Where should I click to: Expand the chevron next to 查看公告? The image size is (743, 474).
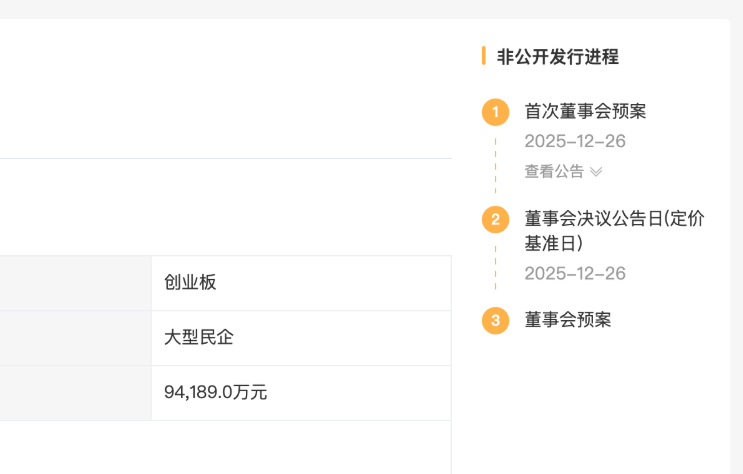pyautogui.click(x=596, y=172)
